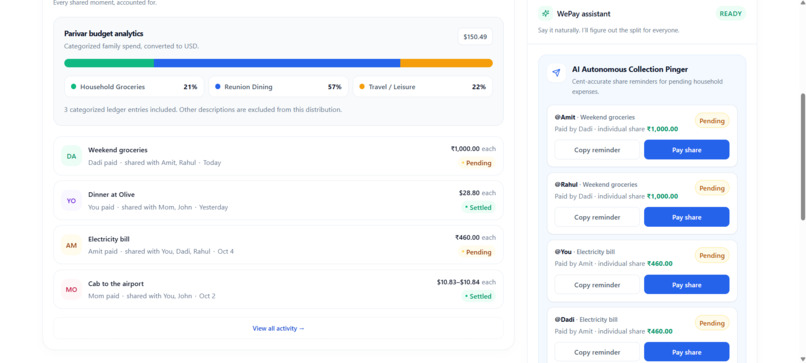
Task: Copy reminder for @Amit Weekend groceries
Action: [597, 150]
